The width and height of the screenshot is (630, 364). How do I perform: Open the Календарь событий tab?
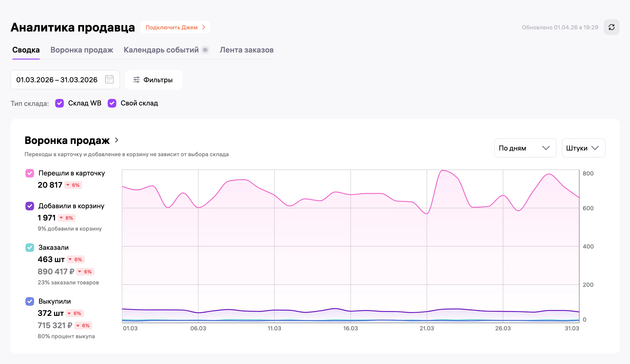pyautogui.click(x=161, y=50)
